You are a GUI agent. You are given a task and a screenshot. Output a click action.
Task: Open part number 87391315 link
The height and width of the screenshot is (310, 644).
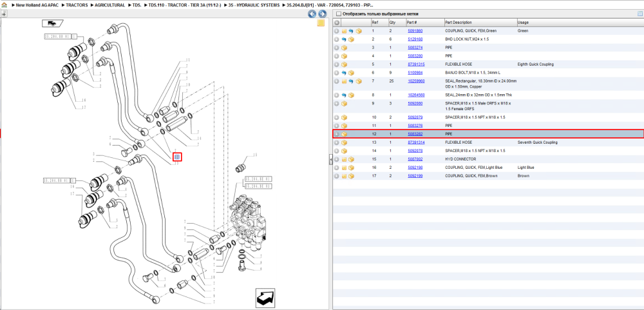point(416,64)
